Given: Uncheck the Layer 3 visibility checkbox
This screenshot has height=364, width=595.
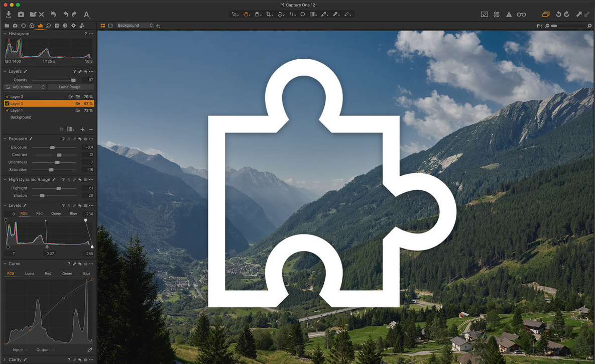Looking at the screenshot, I should pyautogui.click(x=7, y=97).
